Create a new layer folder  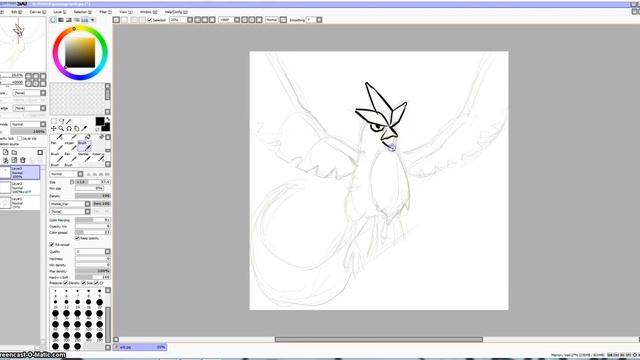pyautogui.click(x=14, y=152)
